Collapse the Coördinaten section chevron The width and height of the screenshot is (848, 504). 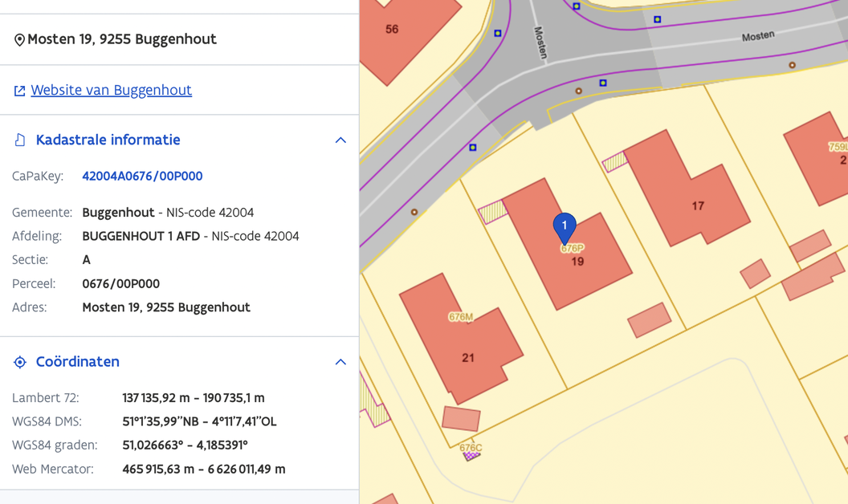[340, 362]
